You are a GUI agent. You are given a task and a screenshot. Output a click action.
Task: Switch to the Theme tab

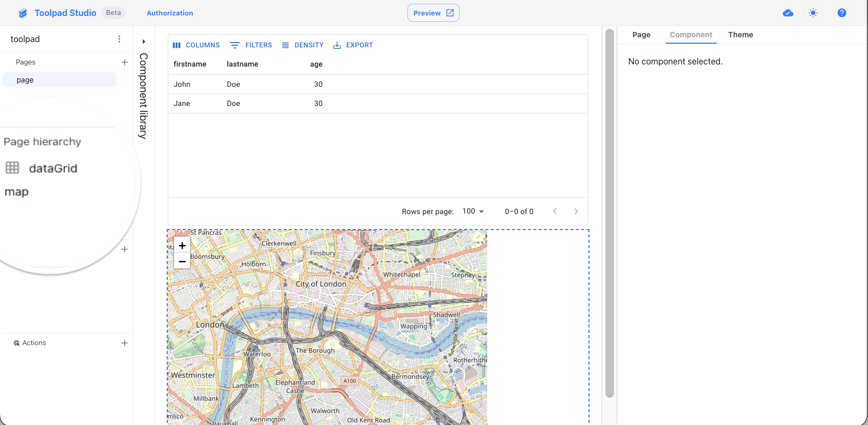(740, 35)
